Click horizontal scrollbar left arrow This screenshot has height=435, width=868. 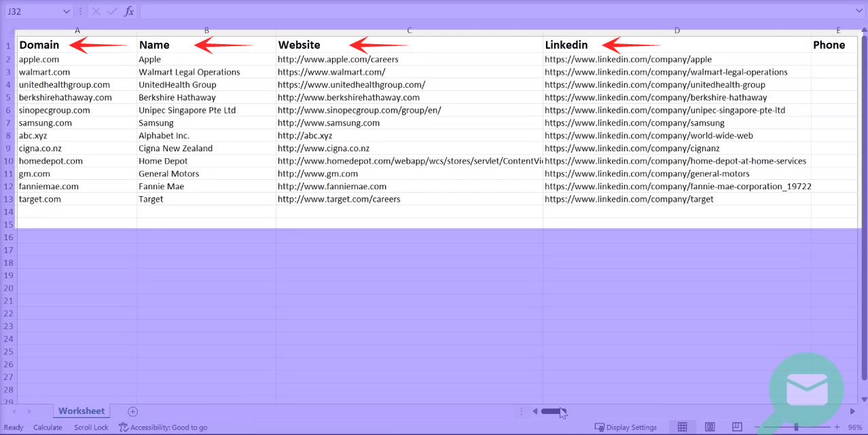(535, 411)
